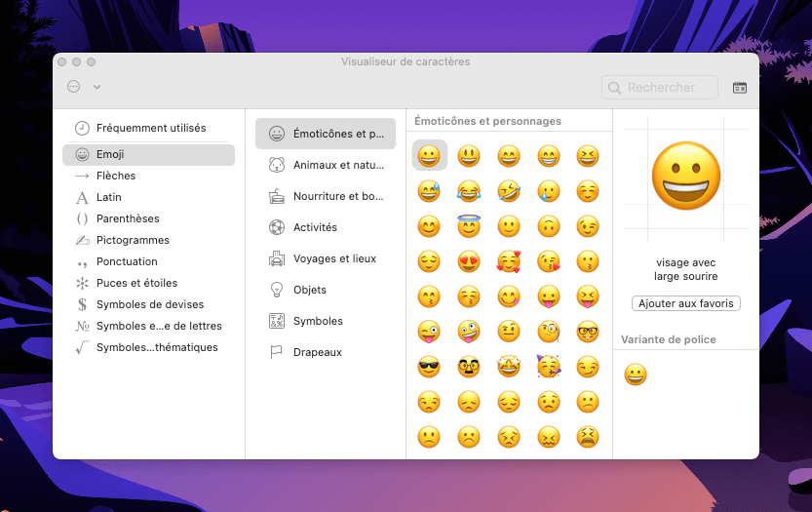This screenshot has width=812, height=512.
Task: Open the Animaux et nature subcategory
Action: [338, 165]
